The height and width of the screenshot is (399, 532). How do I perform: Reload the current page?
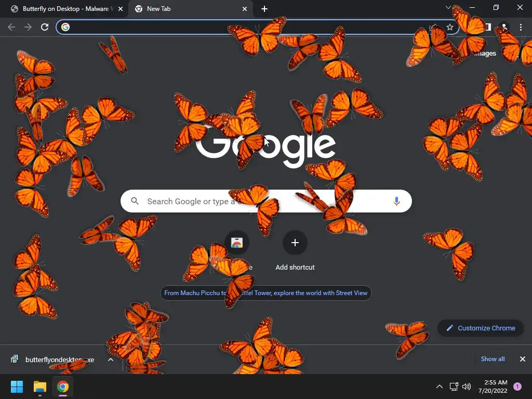[x=45, y=27]
